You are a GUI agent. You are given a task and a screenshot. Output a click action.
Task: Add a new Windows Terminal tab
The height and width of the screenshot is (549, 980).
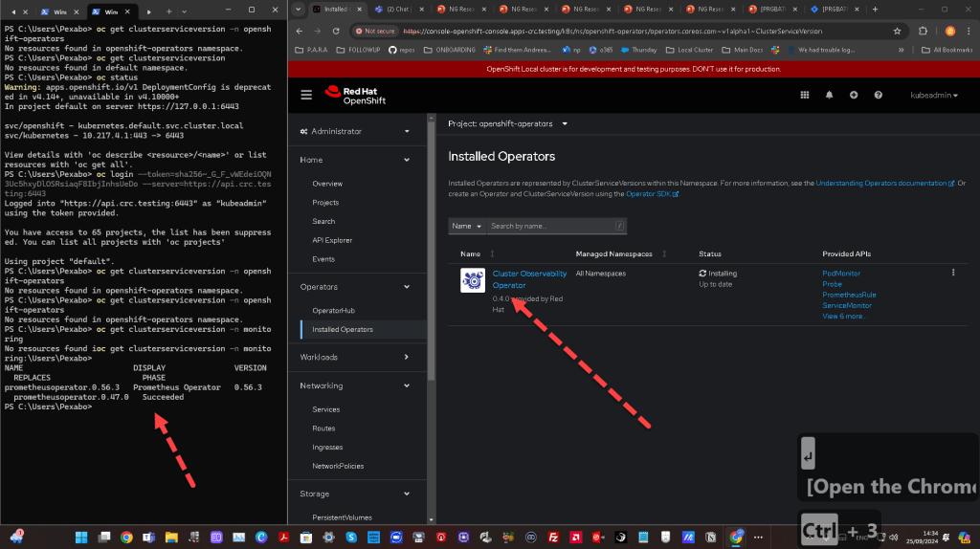[168, 11]
